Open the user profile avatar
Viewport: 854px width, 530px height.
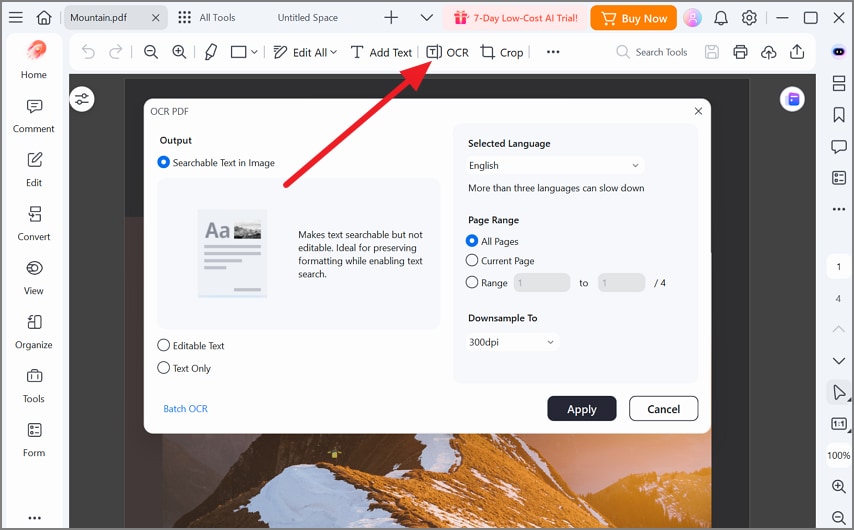[x=692, y=17]
